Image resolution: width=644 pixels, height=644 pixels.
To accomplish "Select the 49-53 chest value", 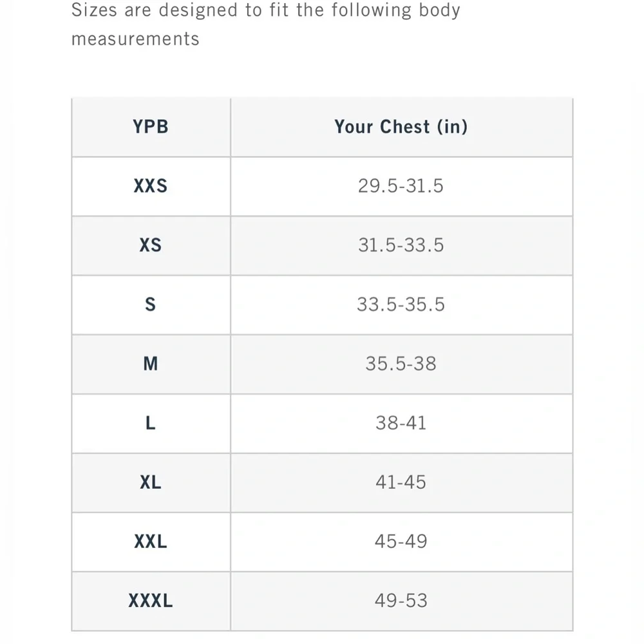I will click(x=401, y=601).
